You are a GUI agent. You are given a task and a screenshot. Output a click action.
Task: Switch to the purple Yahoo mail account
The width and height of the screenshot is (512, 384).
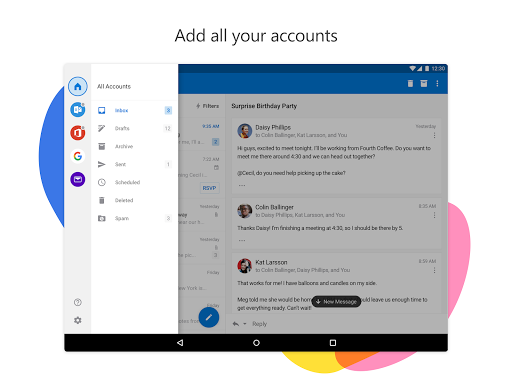point(78,179)
